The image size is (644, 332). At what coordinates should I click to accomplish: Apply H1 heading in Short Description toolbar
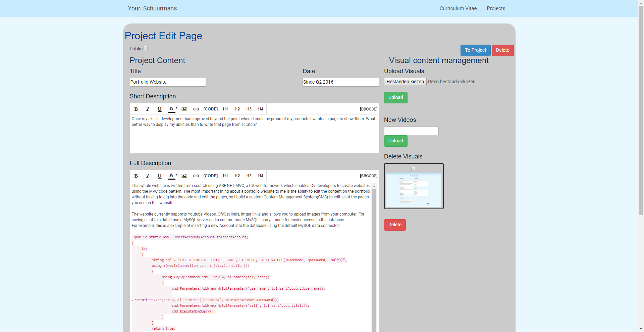pyautogui.click(x=225, y=109)
